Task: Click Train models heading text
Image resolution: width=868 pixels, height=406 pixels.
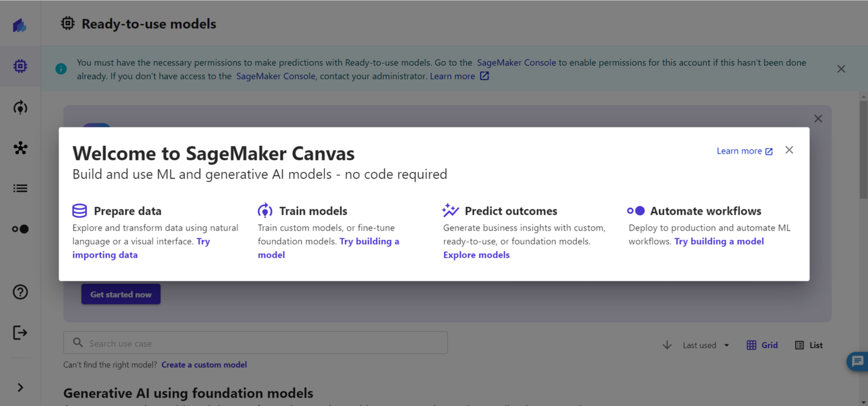Action: tap(313, 211)
